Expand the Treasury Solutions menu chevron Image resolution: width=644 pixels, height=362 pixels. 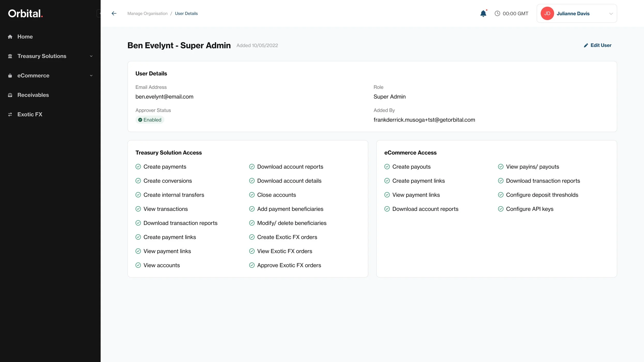[91, 56]
